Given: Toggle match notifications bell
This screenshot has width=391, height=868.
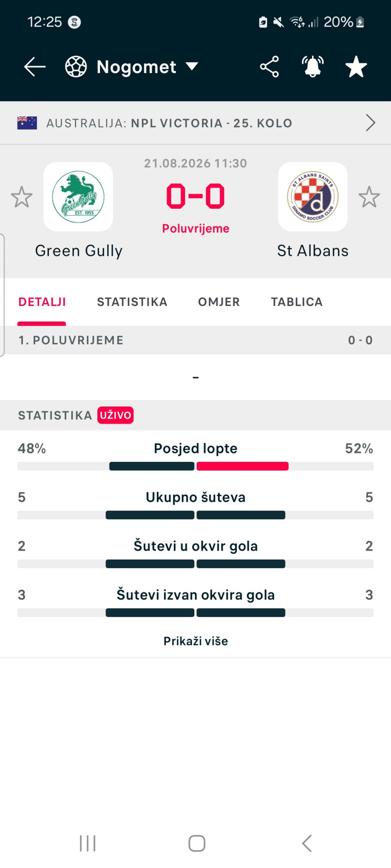Looking at the screenshot, I should coord(313,67).
